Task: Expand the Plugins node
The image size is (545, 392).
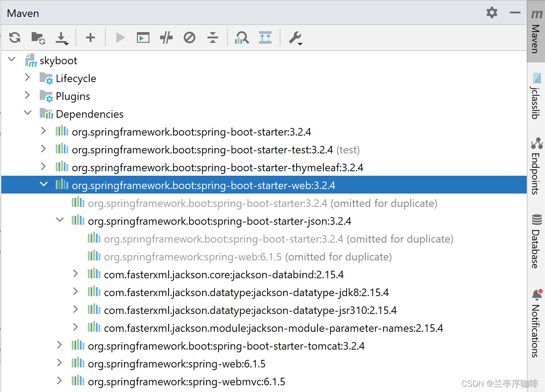Action: click(27, 95)
